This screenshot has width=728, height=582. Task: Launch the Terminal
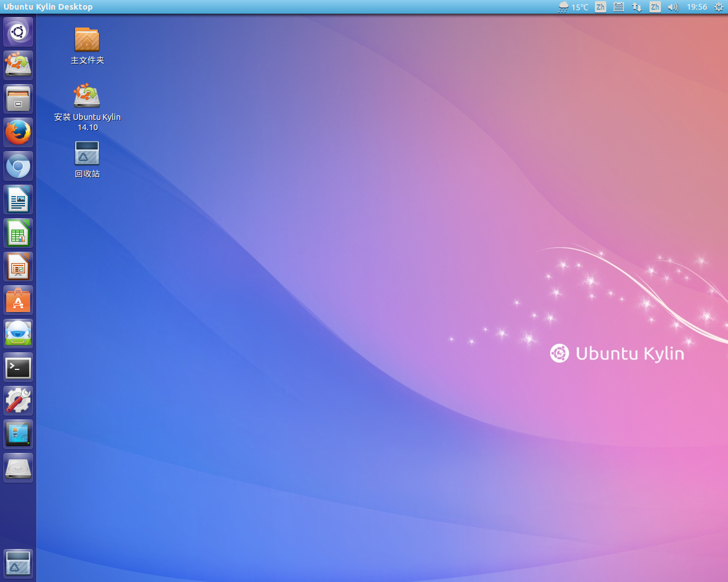click(x=18, y=367)
